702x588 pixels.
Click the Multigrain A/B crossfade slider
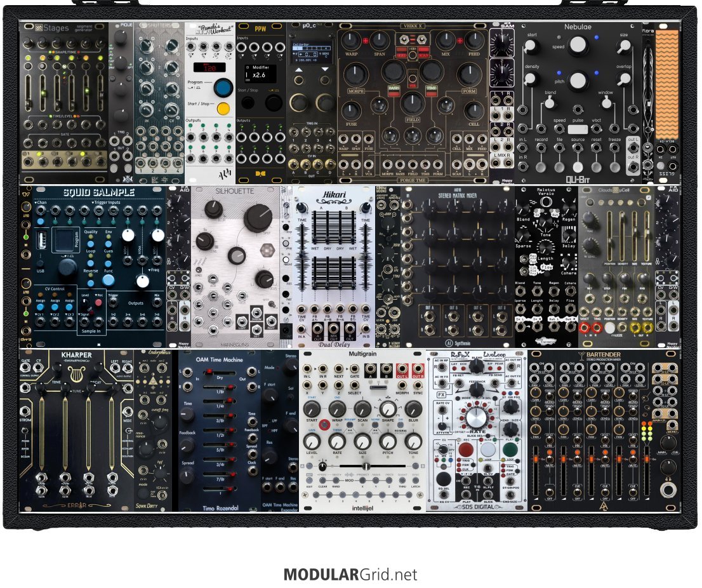366,467
